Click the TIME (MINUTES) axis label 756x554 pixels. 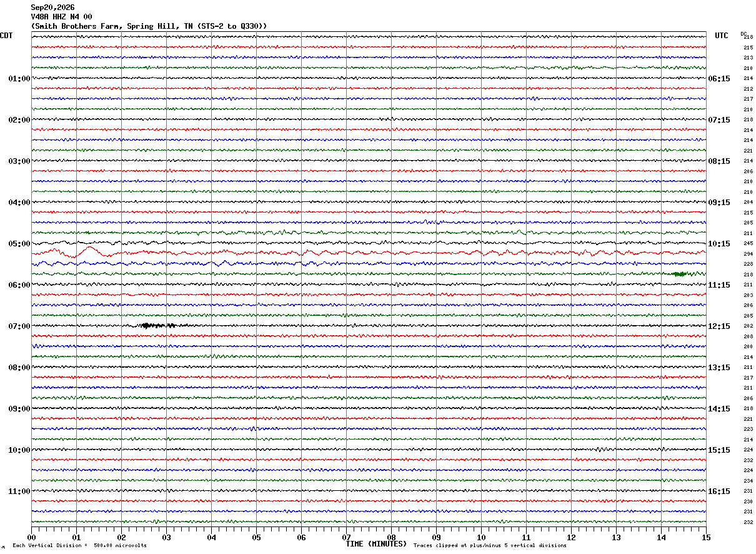tap(376, 544)
